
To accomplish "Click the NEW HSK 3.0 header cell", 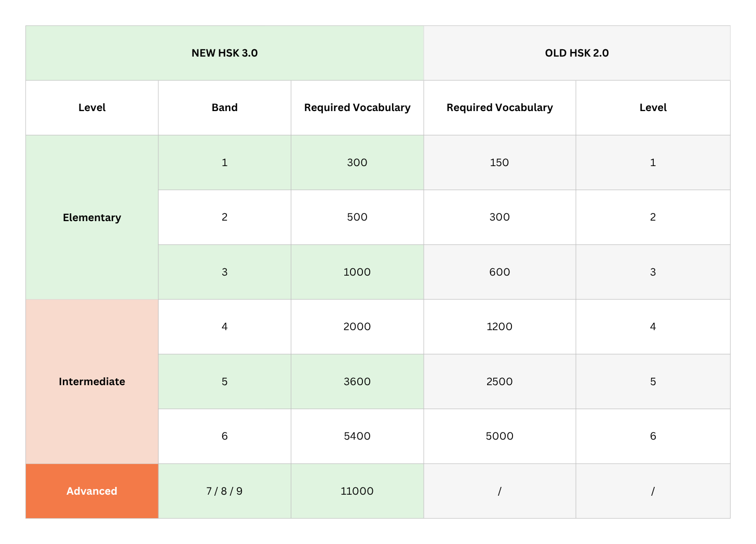I will [x=224, y=53].
